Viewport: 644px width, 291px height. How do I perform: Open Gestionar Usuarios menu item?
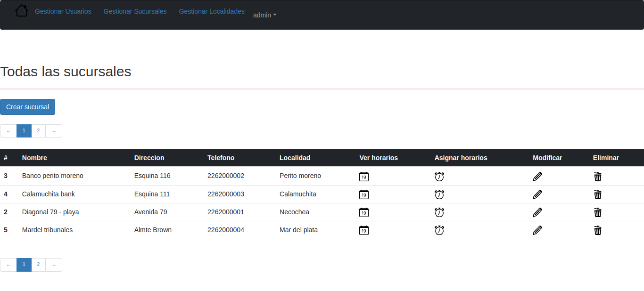pos(63,11)
